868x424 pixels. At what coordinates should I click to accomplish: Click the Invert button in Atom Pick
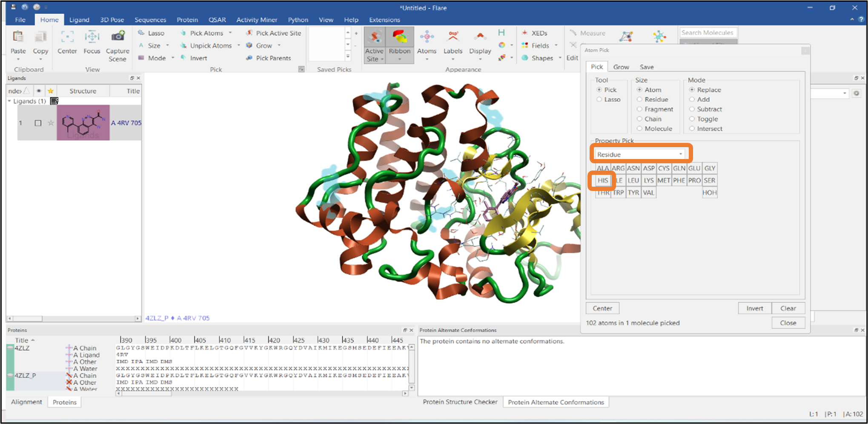(754, 308)
